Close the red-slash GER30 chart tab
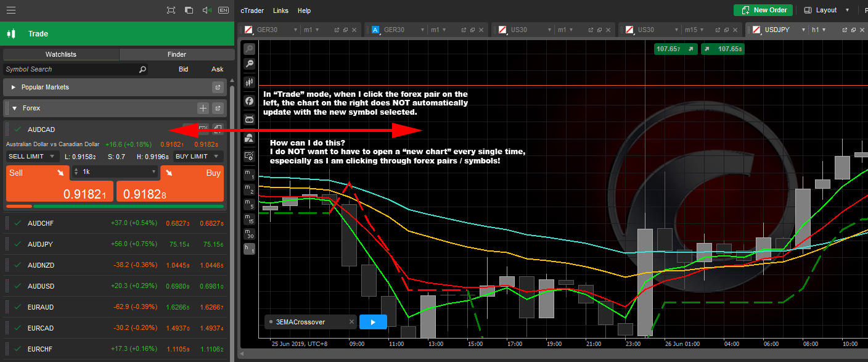Image resolution: width=868 pixels, height=362 pixels. 355,30
